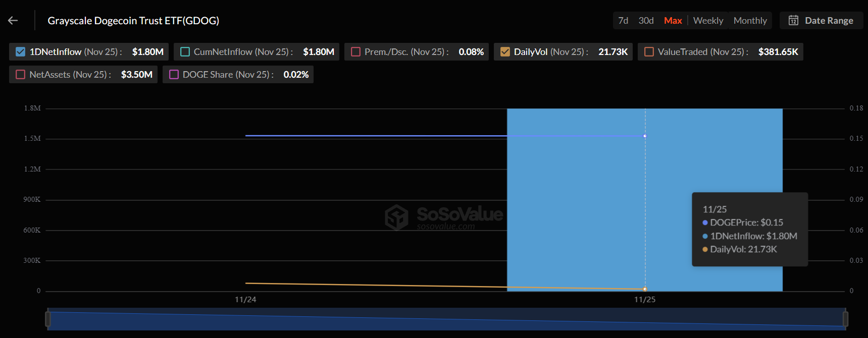Image resolution: width=868 pixels, height=338 pixels.
Task: Select the Max time range
Action: pyautogui.click(x=673, y=21)
